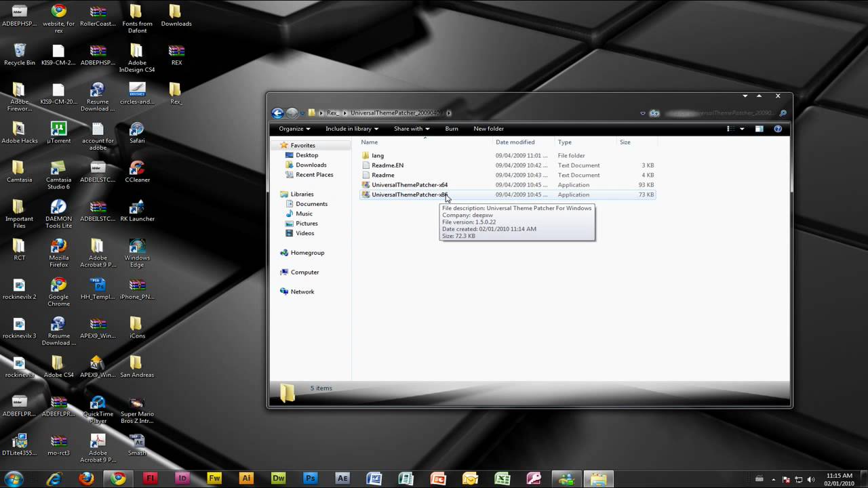Image resolution: width=868 pixels, height=488 pixels.
Task: Select the CCleaner desktop shortcut
Action: tap(137, 171)
